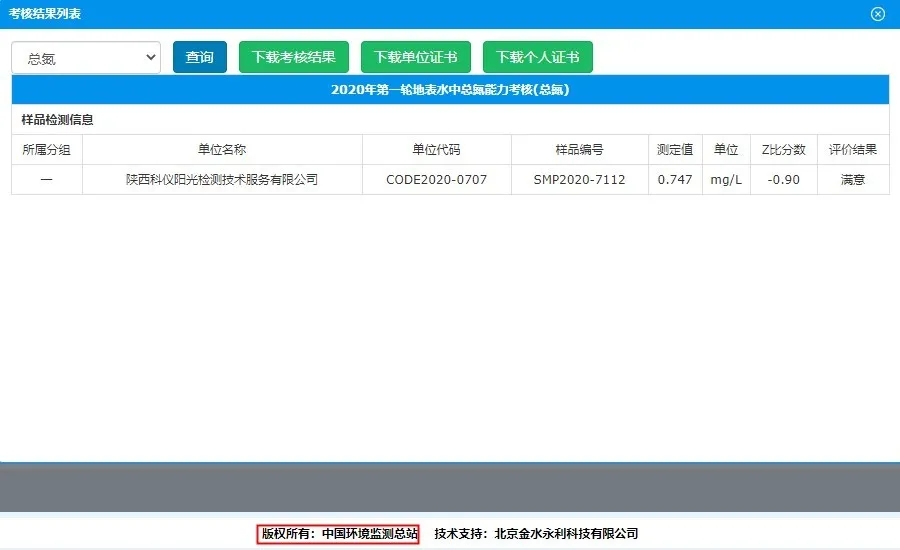Click the 所属分组 column header
This screenshot has width=900, height=550.
coord(47,150)
